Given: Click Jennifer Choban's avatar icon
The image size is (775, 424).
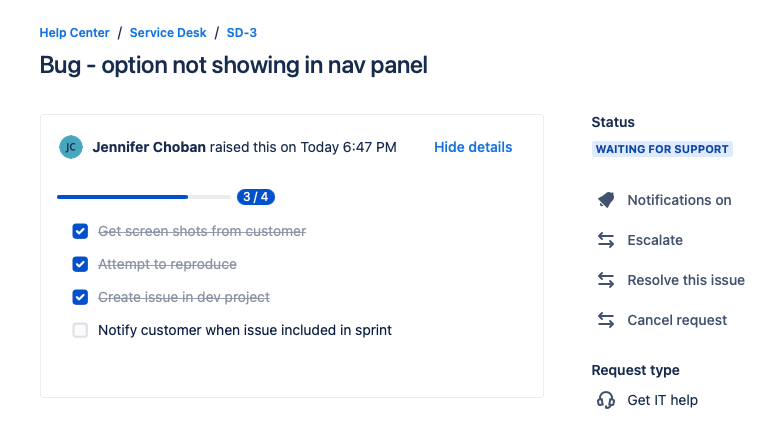Looking at the screenshot, I should point(71,147).
